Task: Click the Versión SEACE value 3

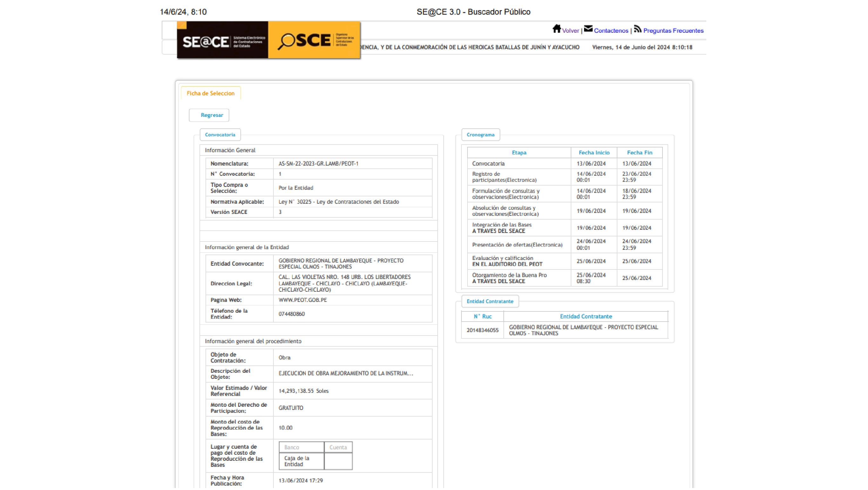Action: click(280, 212)
